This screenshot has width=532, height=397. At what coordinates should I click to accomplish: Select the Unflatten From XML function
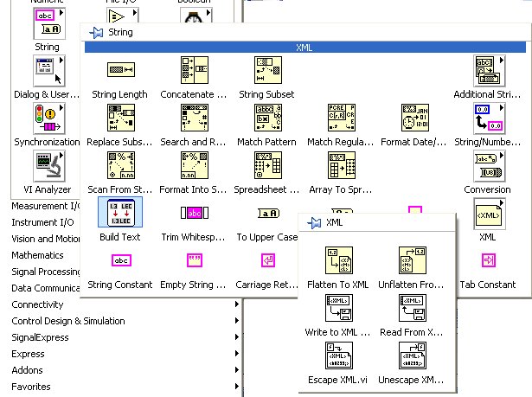pyautogui.click(x=413, y=260)
